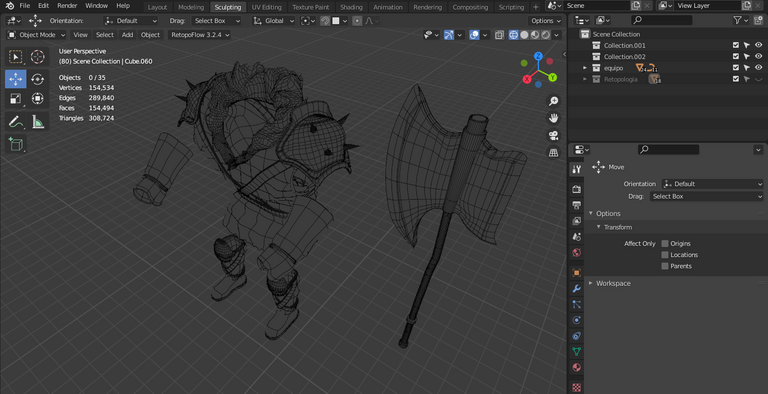Open the Render menu

pyautogui.click(x=67, y=6)
